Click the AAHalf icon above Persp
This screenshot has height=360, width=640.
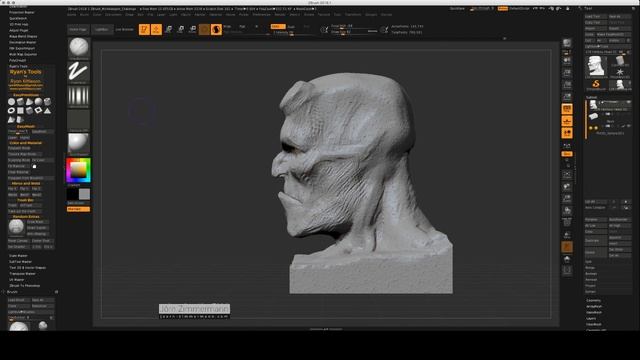point(567,97)
